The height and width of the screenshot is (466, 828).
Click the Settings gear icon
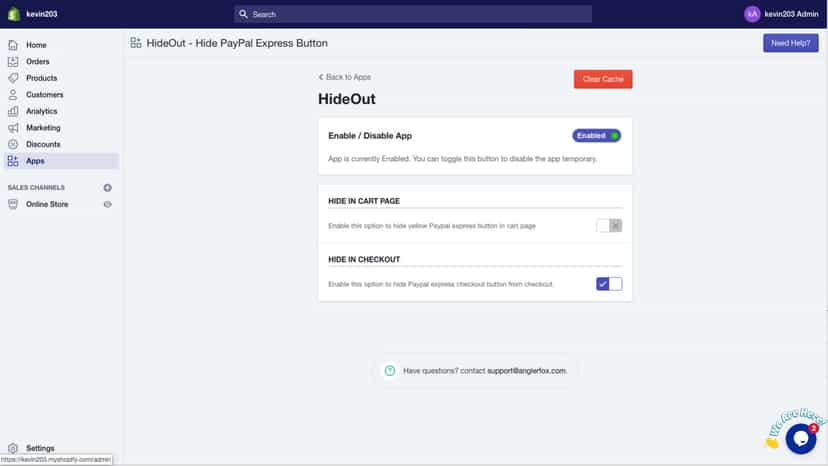[13, 448]
